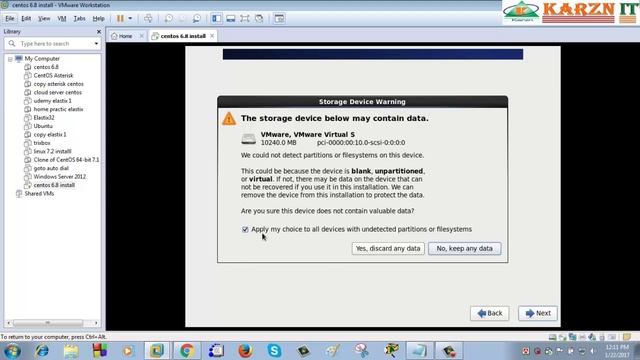Open Internet Explorer from taskbar
This screenshot has height=360, width=640.
click(42, 351)
